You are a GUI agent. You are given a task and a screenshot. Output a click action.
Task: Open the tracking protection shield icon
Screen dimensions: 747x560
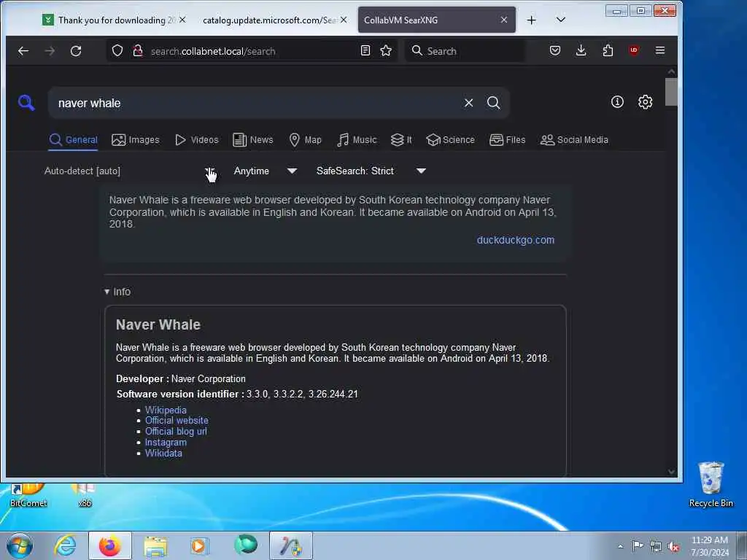pyautogui.click(x=117, y=50)
